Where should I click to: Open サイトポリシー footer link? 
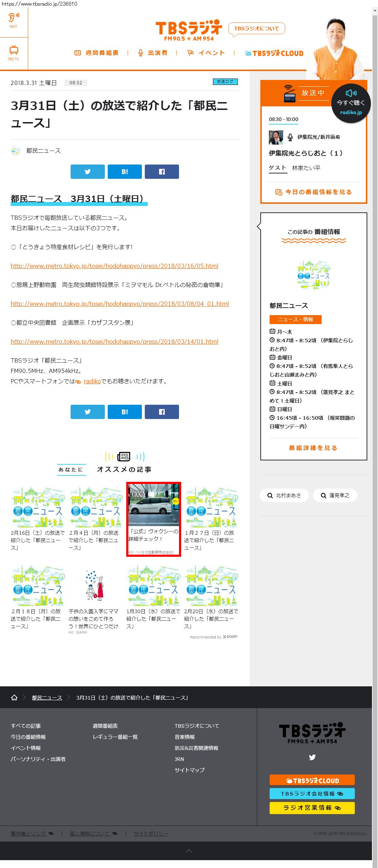[x=151, y=833]
